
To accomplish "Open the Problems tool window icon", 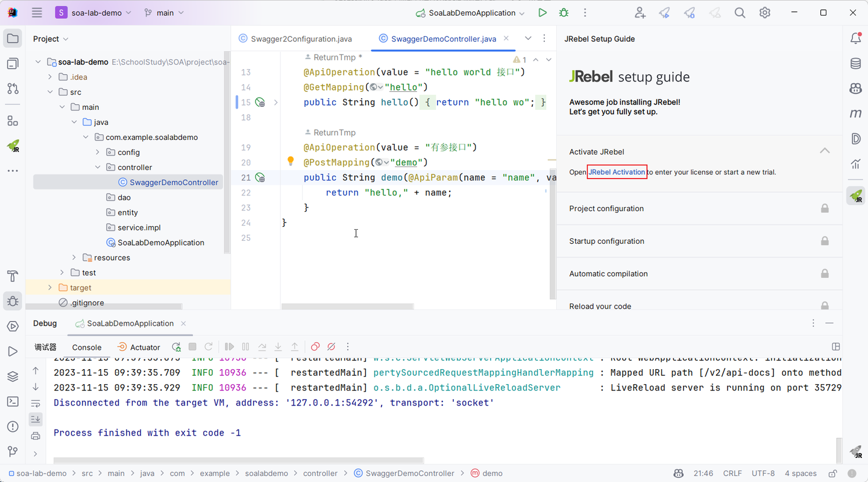I will (x=13, y=427).
